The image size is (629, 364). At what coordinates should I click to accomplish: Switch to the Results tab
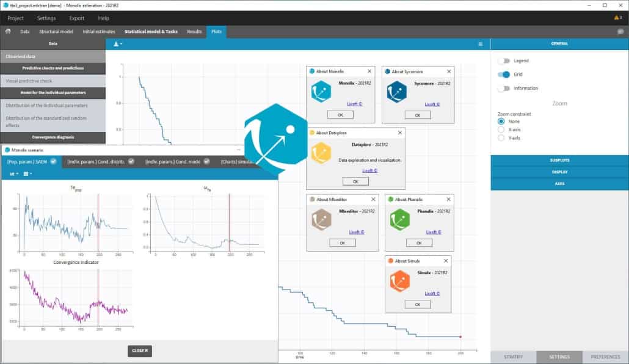point(195,31)
